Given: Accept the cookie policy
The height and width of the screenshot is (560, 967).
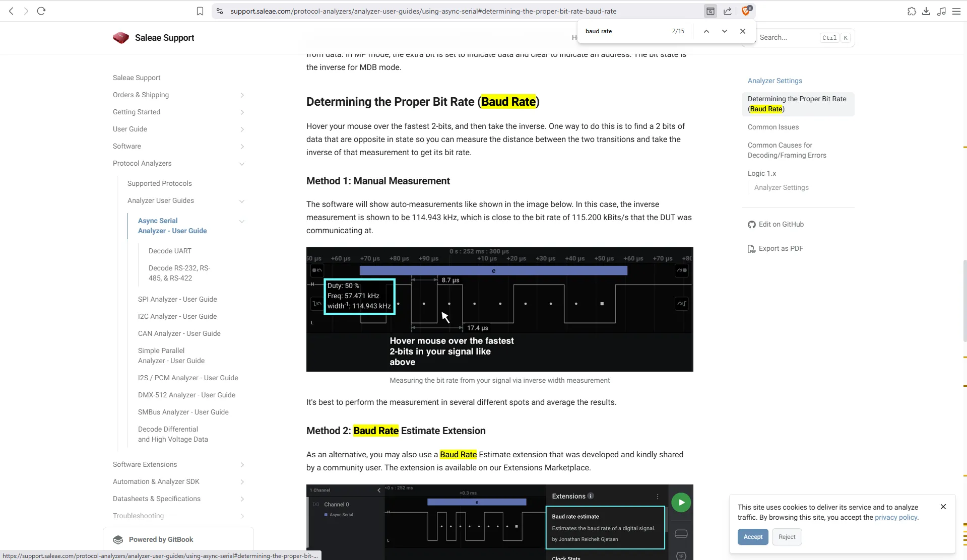Looking at the screenshot, I should pyautogui.click(x=752, y=537).
